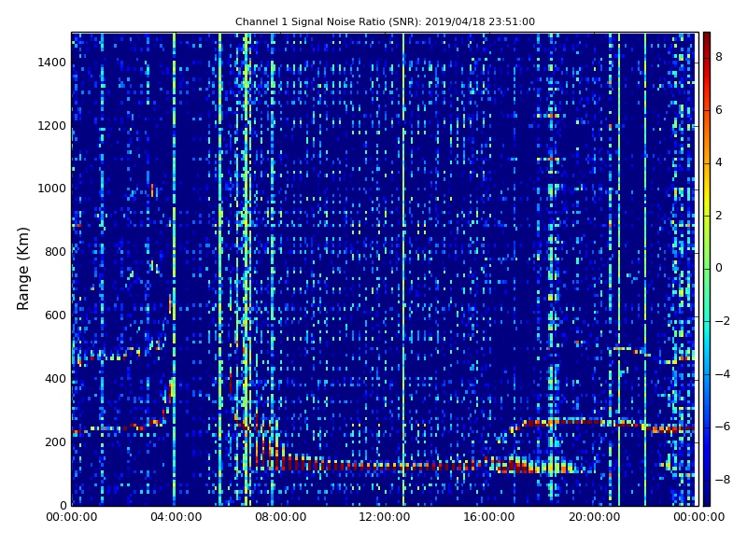Click the 08:00:00 time tick label
This screenshot has width=747, height=560.
coord(281,517)
